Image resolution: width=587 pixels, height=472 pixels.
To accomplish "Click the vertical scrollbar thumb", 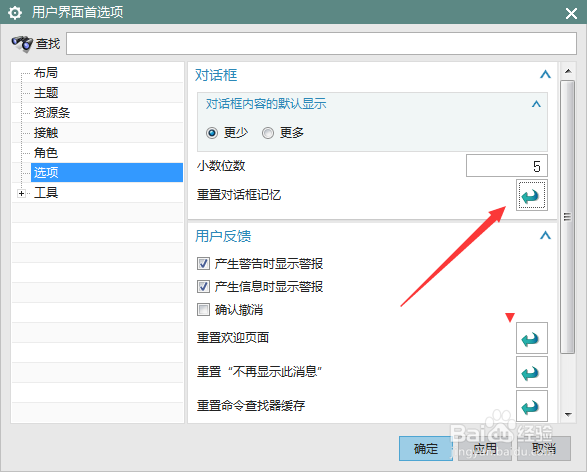I will [568, 217].
